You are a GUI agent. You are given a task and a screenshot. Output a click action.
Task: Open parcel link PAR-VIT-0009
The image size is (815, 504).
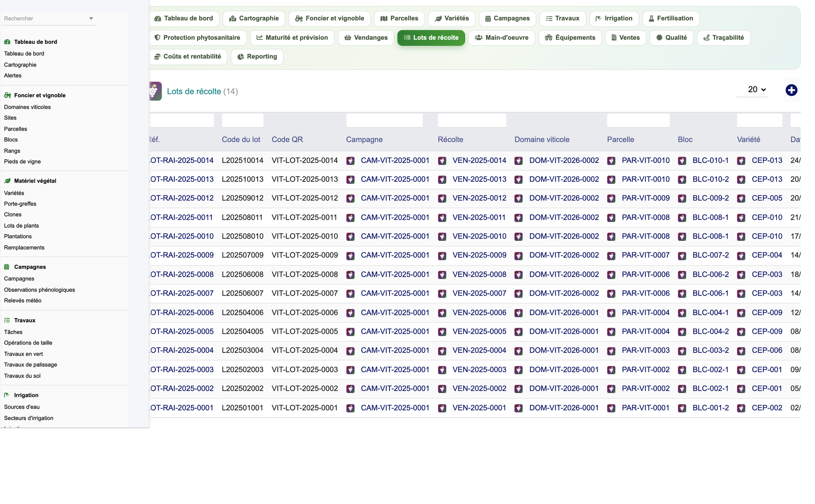[646, 198]
